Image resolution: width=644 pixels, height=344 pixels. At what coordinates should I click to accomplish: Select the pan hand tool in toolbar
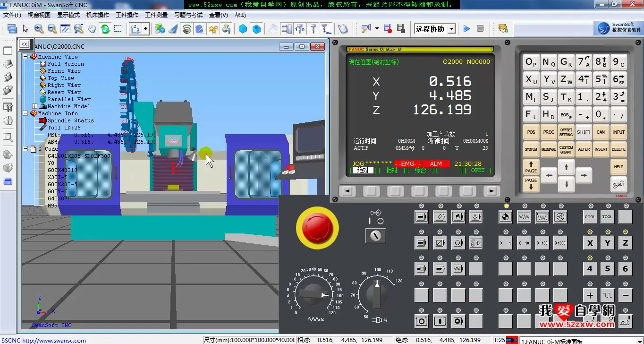click(x=92, y=29)
